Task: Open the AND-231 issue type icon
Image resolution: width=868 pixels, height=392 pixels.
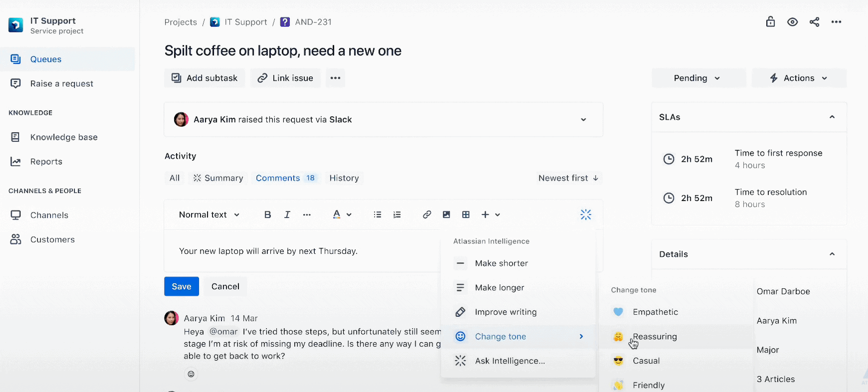Action: pyautogui.click(x=285, y=22)
